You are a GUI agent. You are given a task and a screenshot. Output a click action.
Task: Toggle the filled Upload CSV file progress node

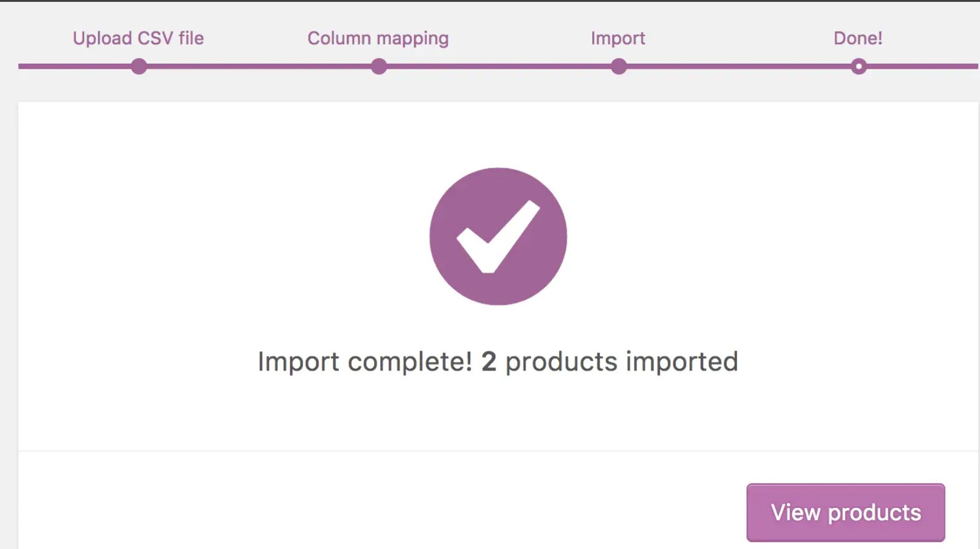138,65
